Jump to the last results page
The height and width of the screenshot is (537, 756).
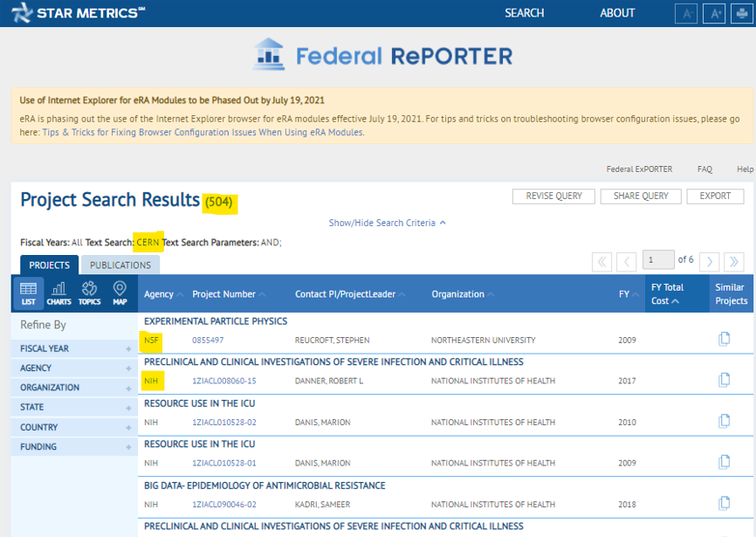click(734, 262)
